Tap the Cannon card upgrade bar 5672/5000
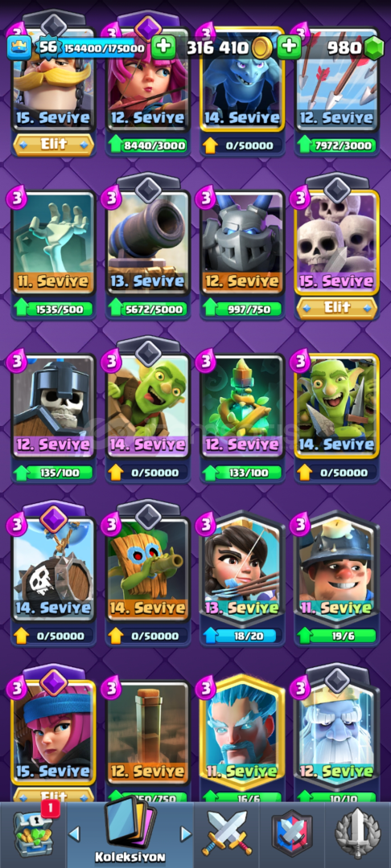Image resolution: width=391 pixels, height=868 pixels. [x=148, y=309]
